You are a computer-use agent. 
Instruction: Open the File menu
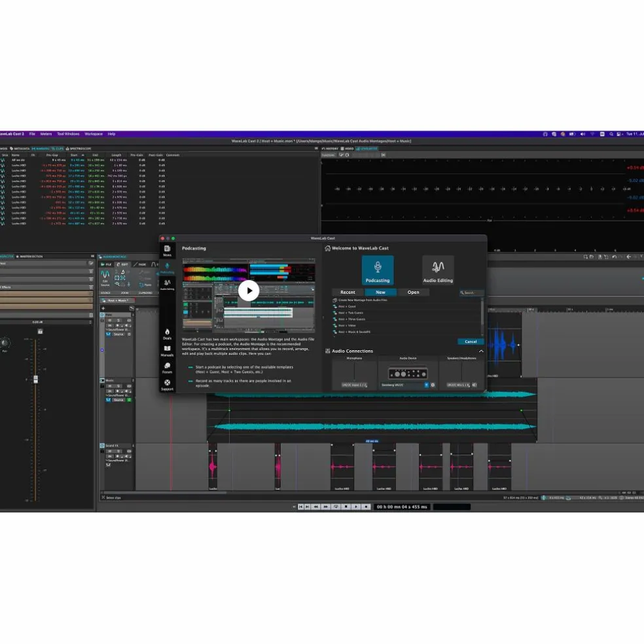tap(32, 134)
